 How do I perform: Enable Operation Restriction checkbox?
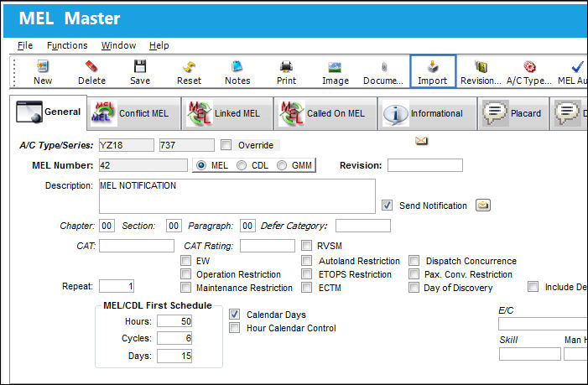click(x=185, y=274)
